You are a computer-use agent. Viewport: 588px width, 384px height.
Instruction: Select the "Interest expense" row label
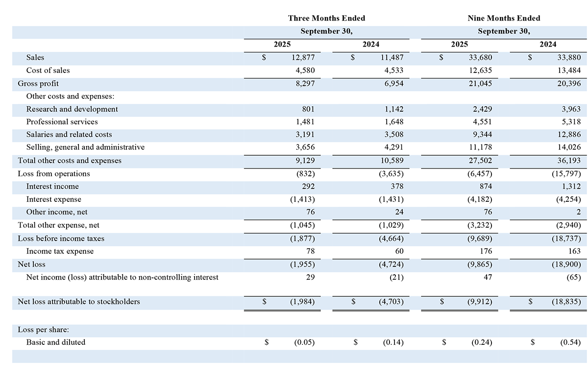click(54, 199)
